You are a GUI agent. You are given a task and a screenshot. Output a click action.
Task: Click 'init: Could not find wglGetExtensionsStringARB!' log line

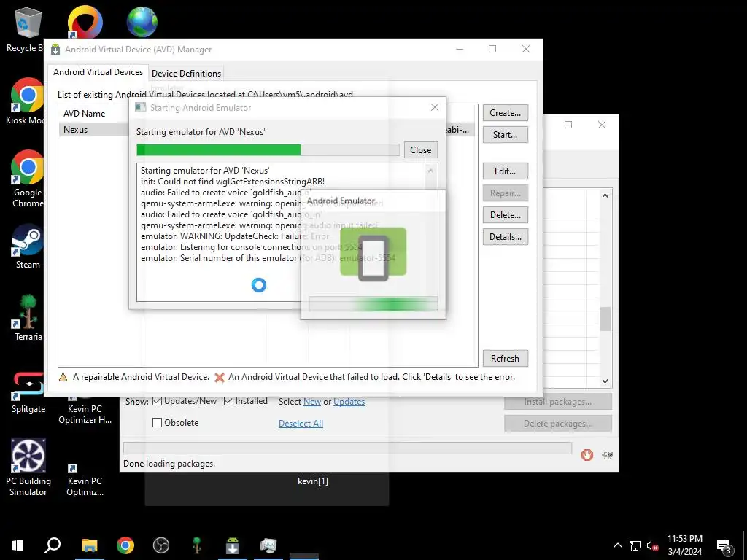coord(233,182)
